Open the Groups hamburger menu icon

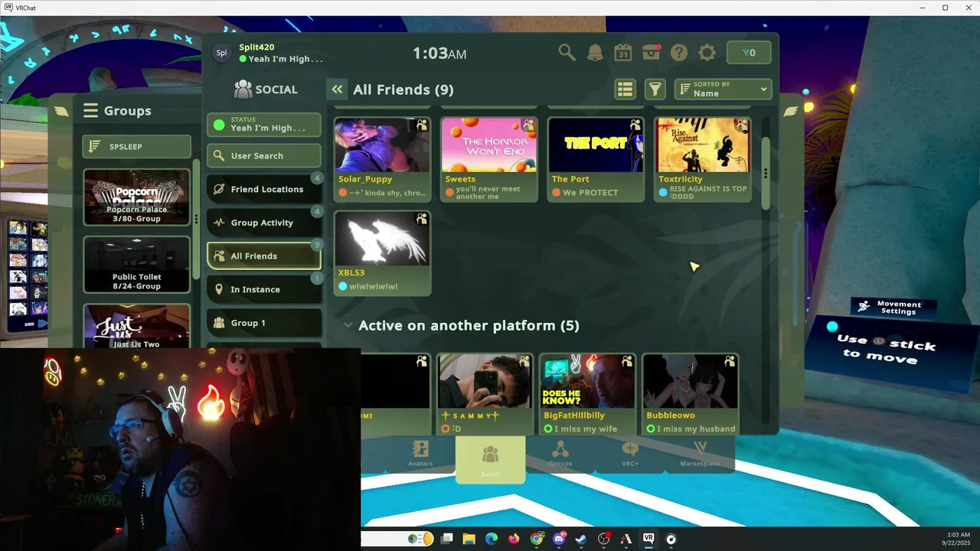90,111
